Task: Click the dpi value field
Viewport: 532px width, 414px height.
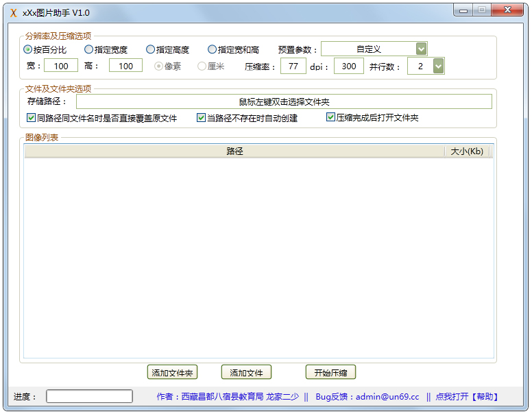Action: pos(348,66)
